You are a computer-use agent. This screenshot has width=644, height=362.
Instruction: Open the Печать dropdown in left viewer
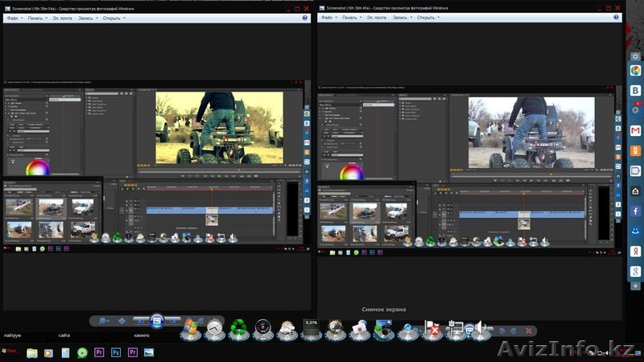(x=35, y=17)
